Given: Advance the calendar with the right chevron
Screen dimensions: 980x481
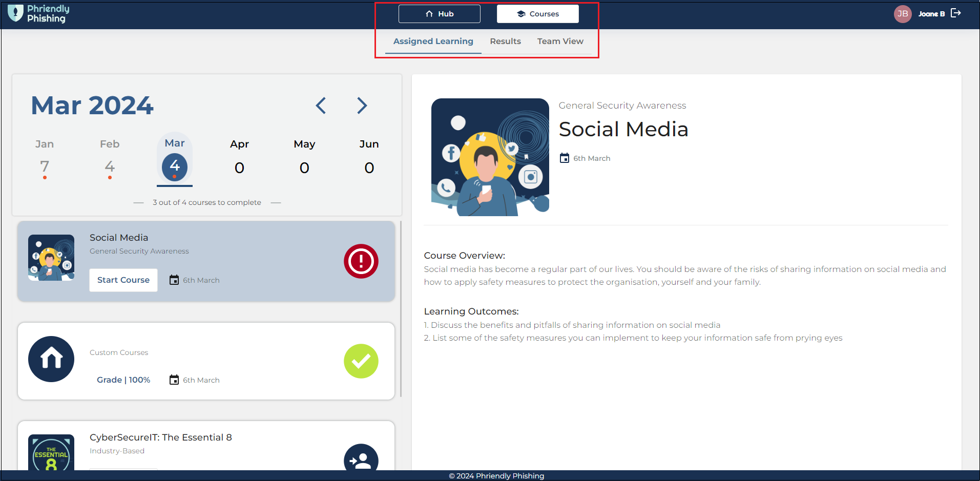Looking at the screenshot, I should pos(362,106).
